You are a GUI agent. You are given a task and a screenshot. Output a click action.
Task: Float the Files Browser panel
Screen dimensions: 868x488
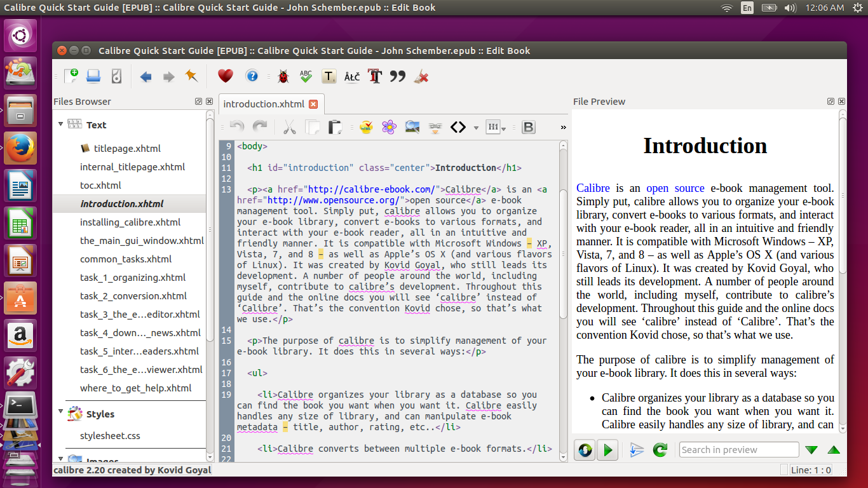198,102
